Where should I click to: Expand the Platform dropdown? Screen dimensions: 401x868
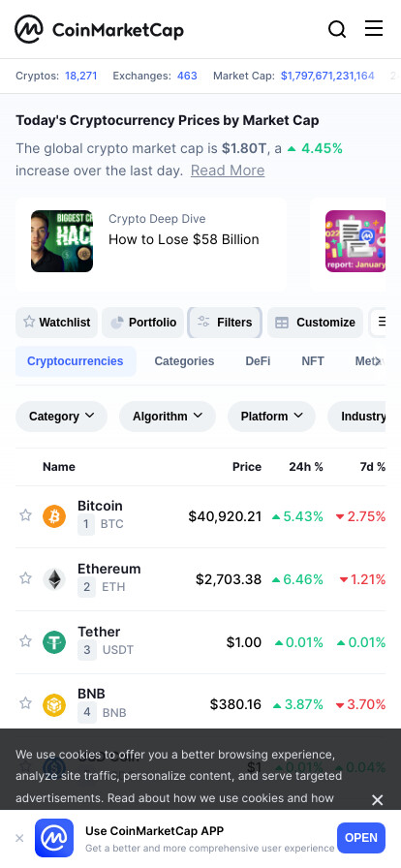click(271, 417)
